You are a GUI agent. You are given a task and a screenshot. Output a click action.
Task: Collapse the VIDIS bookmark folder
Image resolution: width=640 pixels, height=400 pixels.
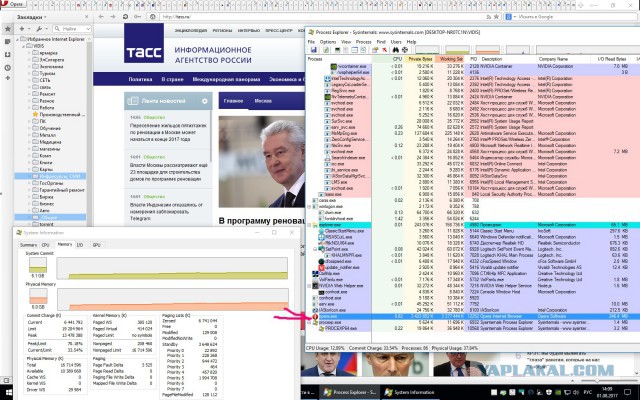[24, 46]
